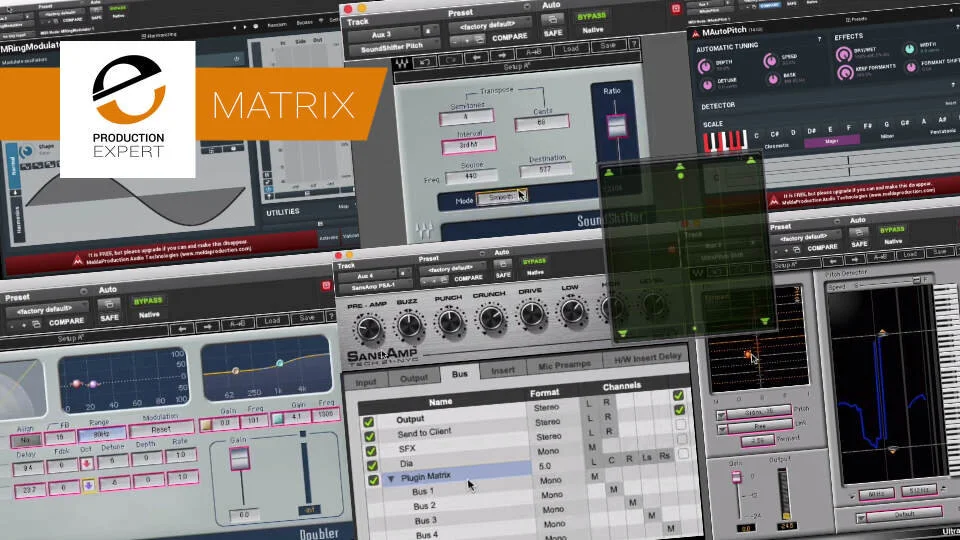Uncheck the Output bus checkbox

coord(368,422)
